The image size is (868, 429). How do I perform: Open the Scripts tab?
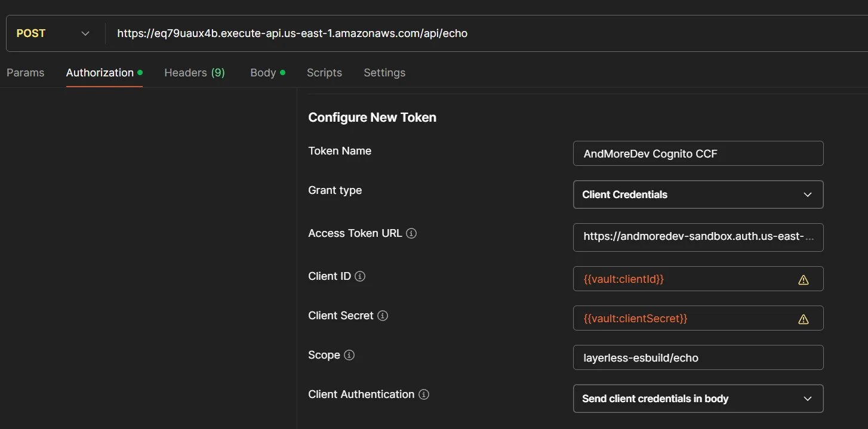point(324,73)
